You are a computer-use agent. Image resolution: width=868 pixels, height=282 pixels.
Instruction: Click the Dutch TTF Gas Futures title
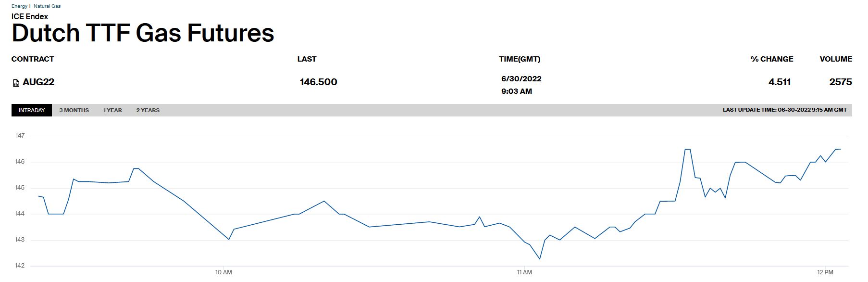click(143, 33)
